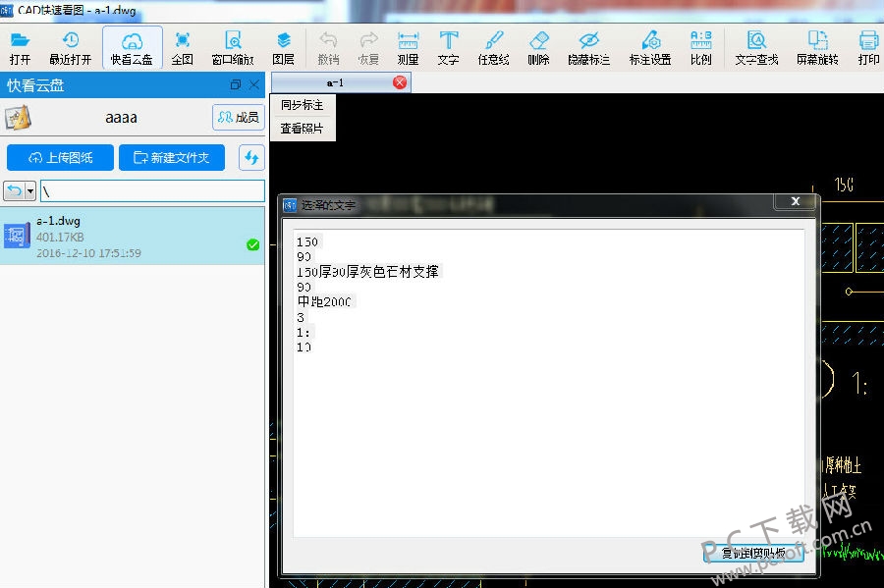This screenshot has width=884, height=588.
Task: Open 文字查找 text search
Action: [x=756, y=48]
